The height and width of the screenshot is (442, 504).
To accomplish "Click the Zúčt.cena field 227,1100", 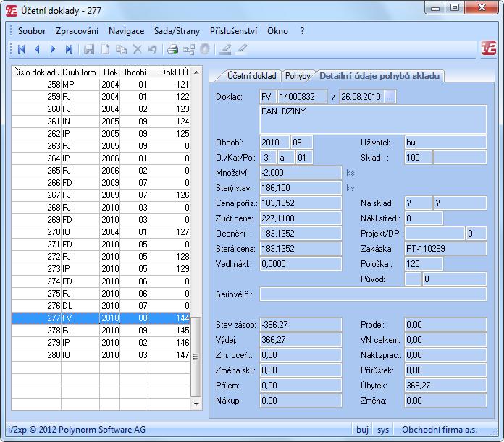I will [x=301, y=218].
